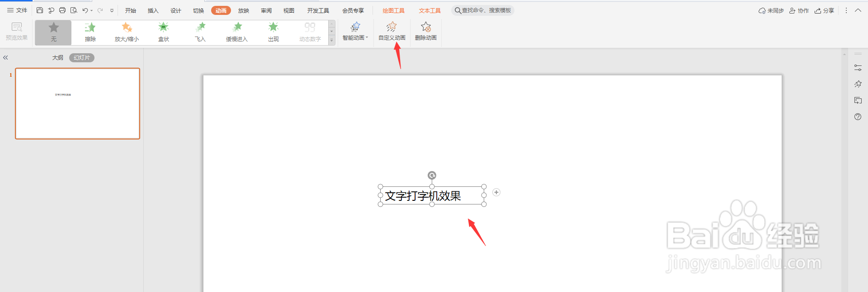
Task: Expand the quick access toolbar customize arrow
Action: pyautogui.click(x=112, y=10)
